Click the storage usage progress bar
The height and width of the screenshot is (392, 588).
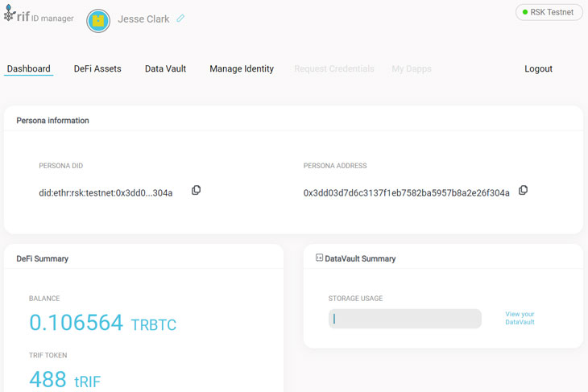(405, 319)
